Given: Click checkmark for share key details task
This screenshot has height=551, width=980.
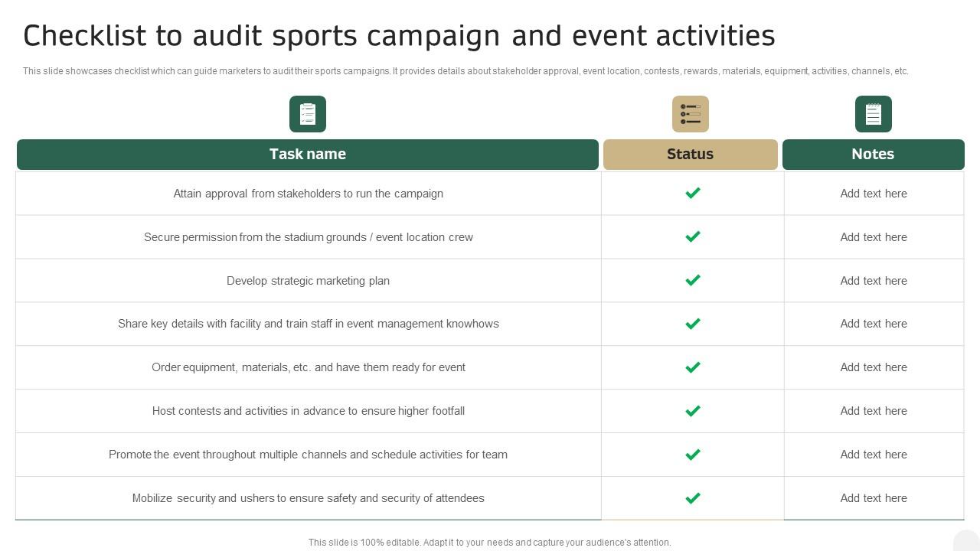Looking at the screenshot, I should 693,324.
